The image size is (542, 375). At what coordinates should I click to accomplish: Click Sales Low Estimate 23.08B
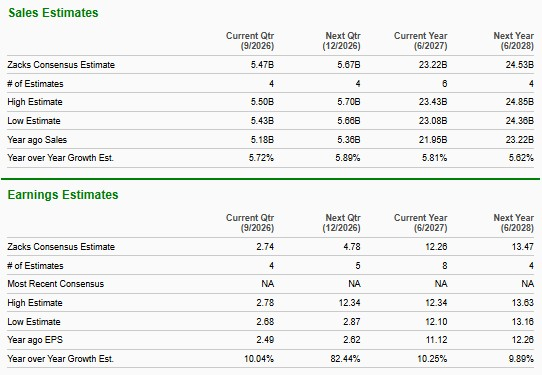(x=433, y=121)
